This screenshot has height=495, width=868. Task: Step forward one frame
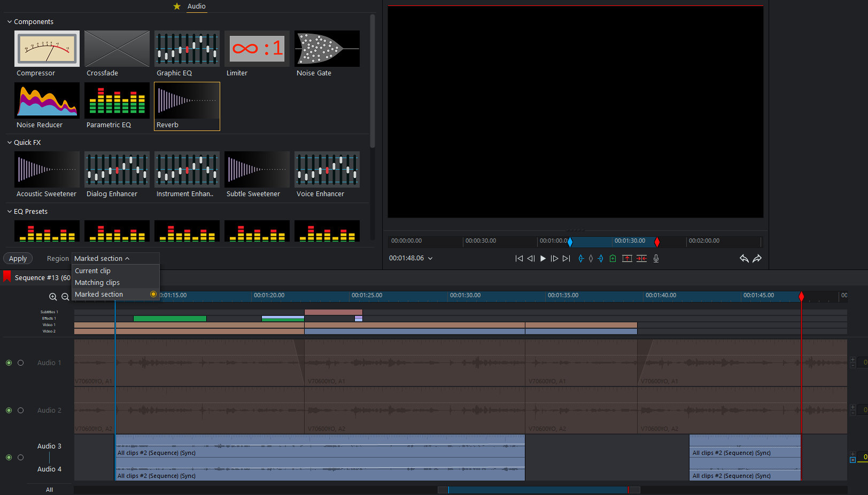[x=554, y=259]
